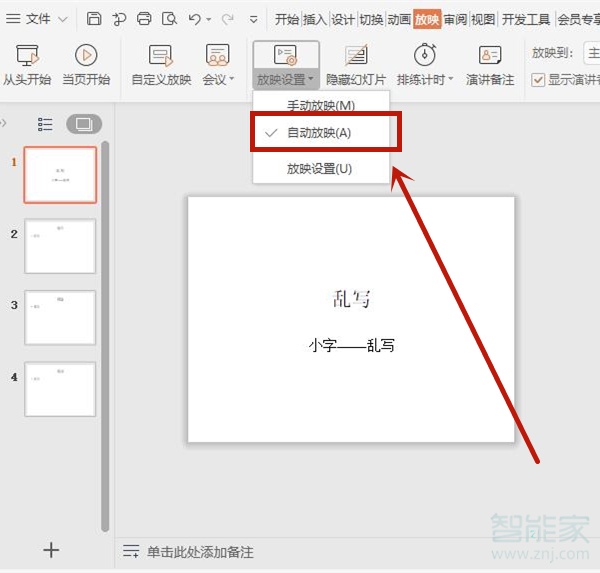Open the 放映设置 dropdown button

point(286,79)
